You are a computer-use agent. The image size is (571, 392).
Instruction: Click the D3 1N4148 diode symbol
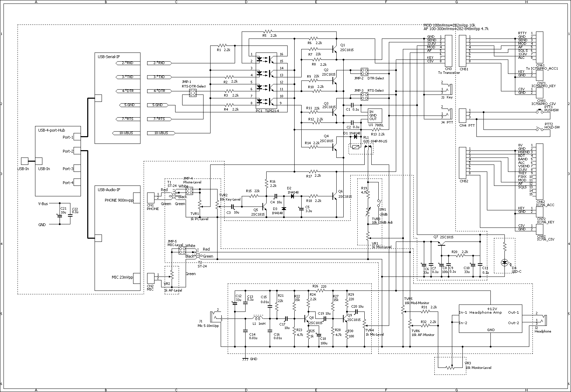click(284, 209)
